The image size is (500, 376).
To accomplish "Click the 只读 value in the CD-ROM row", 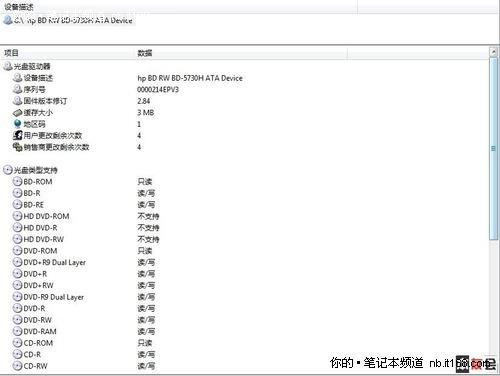I will (x=145, y=343).
